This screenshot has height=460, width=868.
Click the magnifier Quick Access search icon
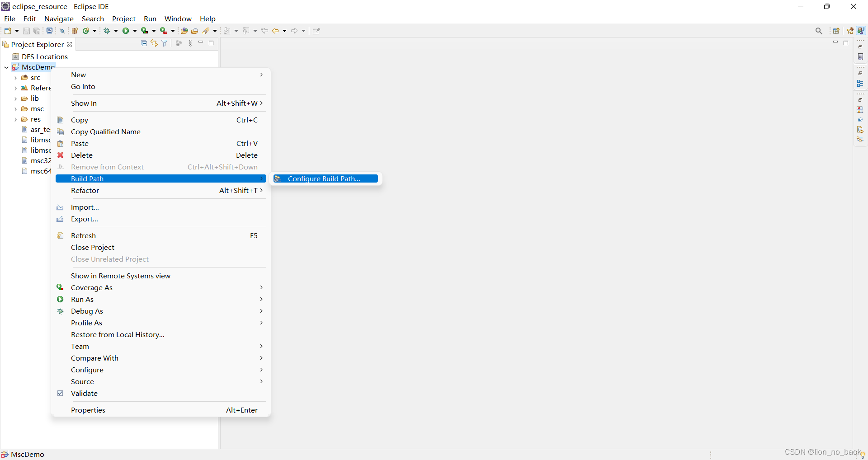coord(819,31)
